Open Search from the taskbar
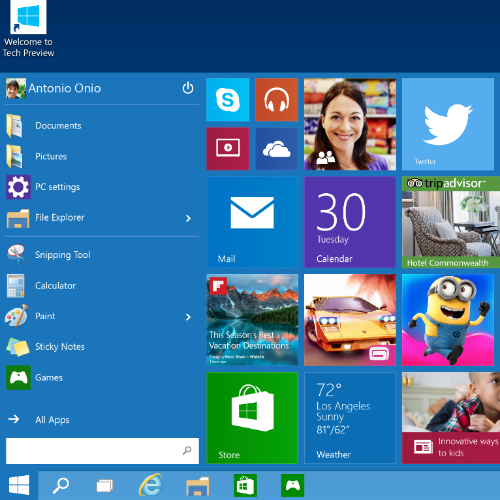This screenshot has width=500, height=500. pyautogui.click(x=61, y=486)
